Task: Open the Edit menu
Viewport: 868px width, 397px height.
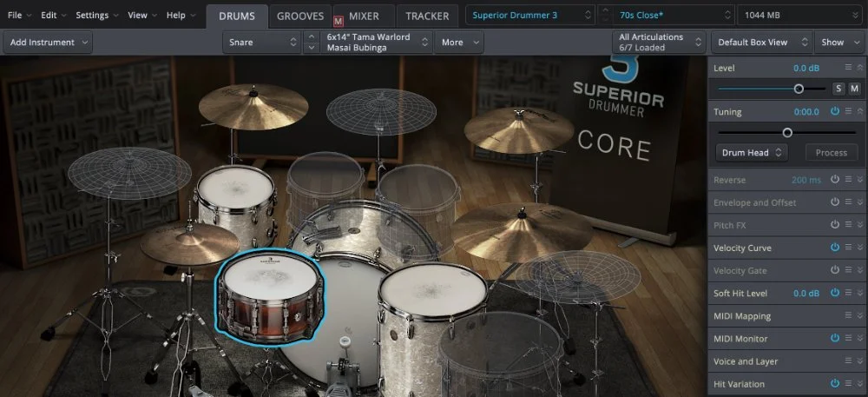Action: coord(53,15)
